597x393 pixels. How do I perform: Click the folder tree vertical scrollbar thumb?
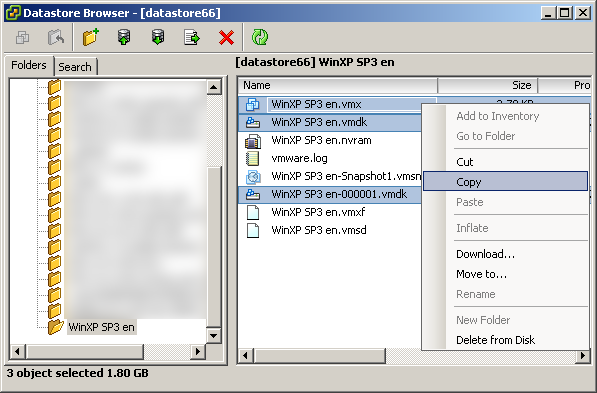coord(214,247)
